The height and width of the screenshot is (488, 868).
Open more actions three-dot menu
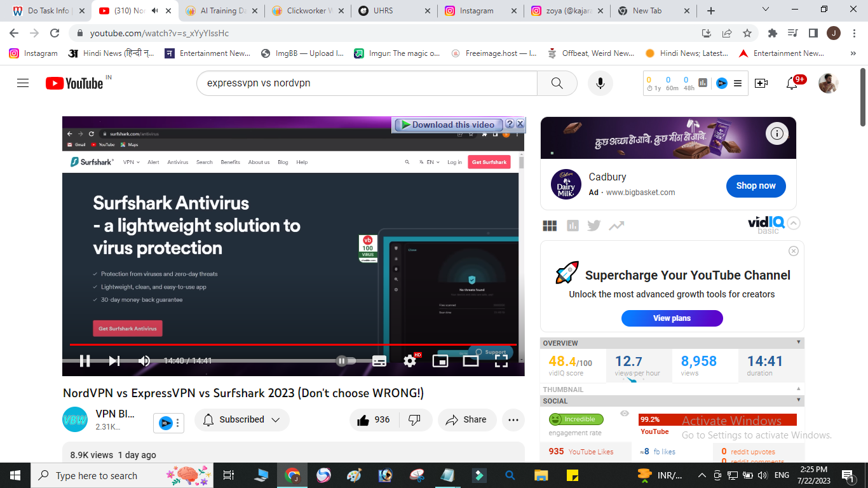(x=513, y=420)
